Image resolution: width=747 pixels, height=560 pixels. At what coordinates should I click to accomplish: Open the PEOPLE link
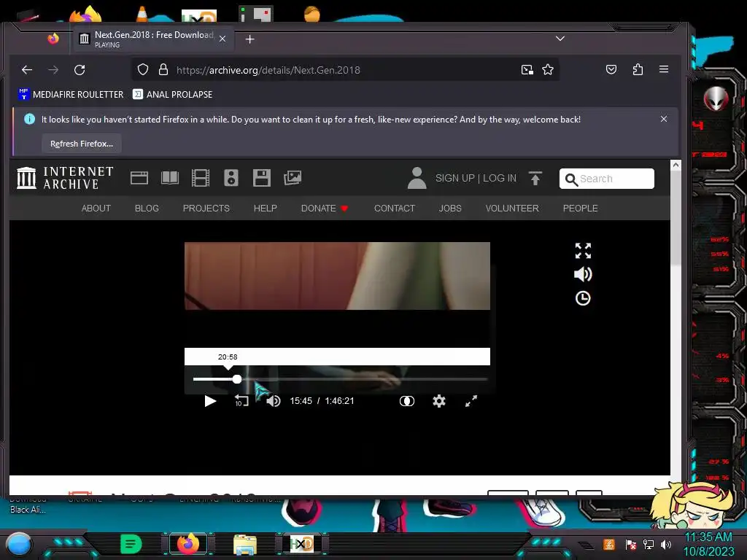tap(580, 209)
